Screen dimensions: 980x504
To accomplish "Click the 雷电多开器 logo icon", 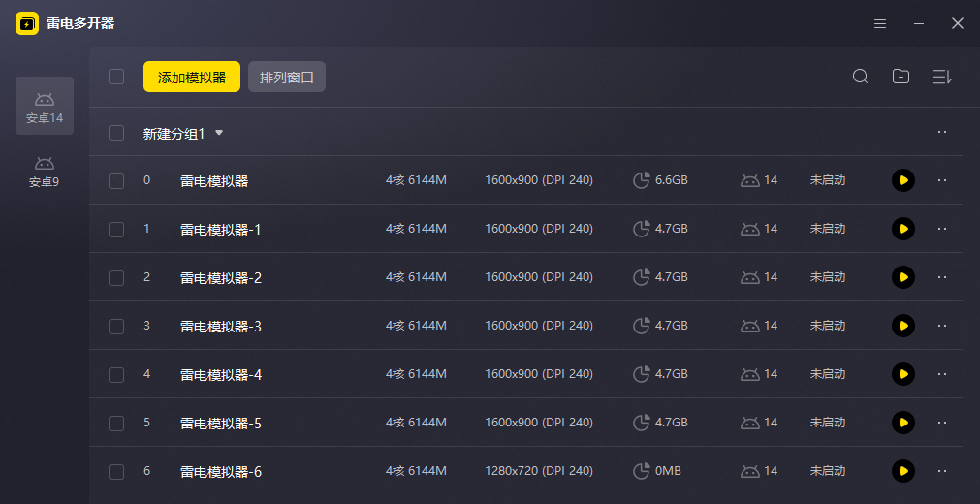I will [x=27, y=24].
